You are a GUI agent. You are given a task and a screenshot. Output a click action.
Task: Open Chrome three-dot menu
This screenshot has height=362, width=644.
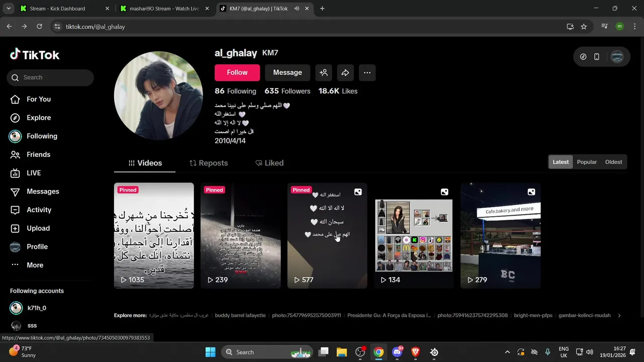tap(634, 27)
